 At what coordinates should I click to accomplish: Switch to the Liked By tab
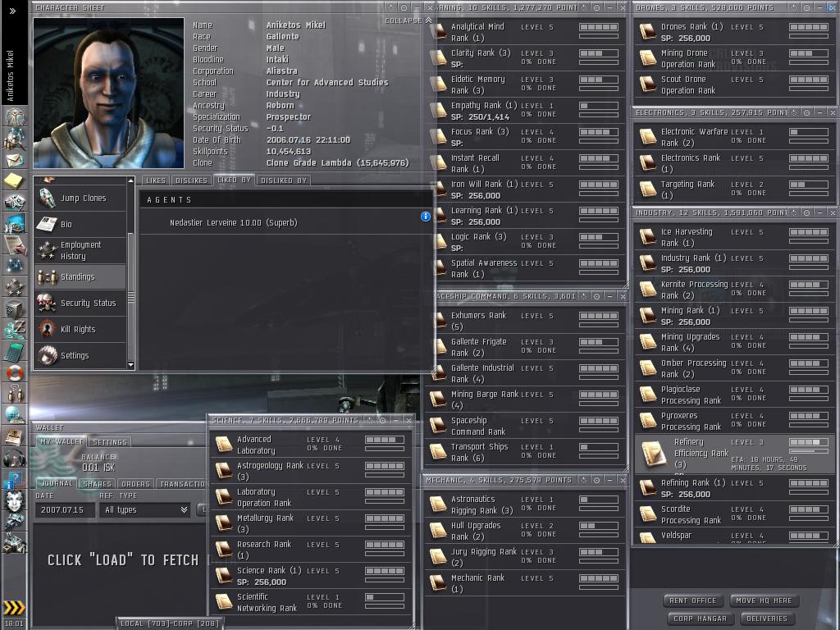[x=234, y=180]
